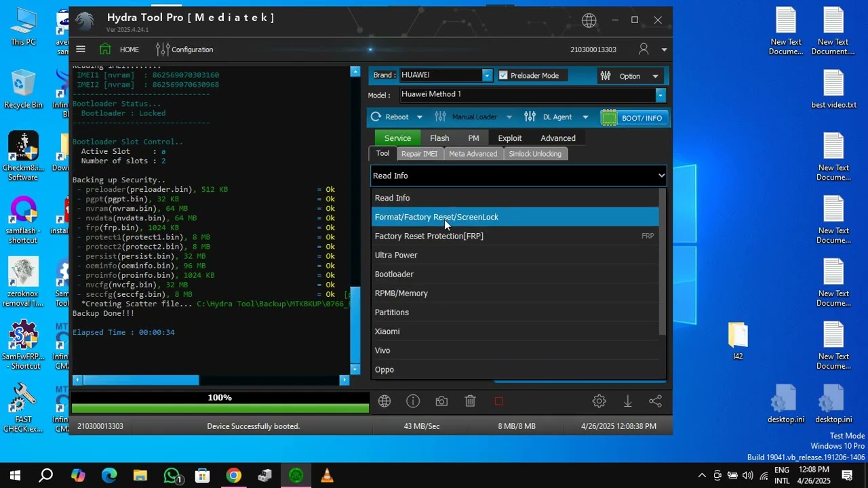The image size is (868, 488).
Task: Switch to the Exploit tab
Action: tap(510, 138)
